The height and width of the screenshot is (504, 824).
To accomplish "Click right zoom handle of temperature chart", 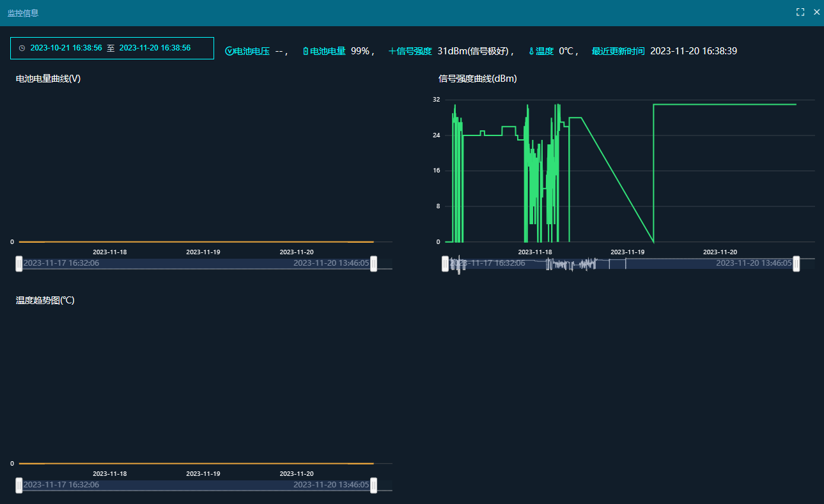I will coord(374,485).
